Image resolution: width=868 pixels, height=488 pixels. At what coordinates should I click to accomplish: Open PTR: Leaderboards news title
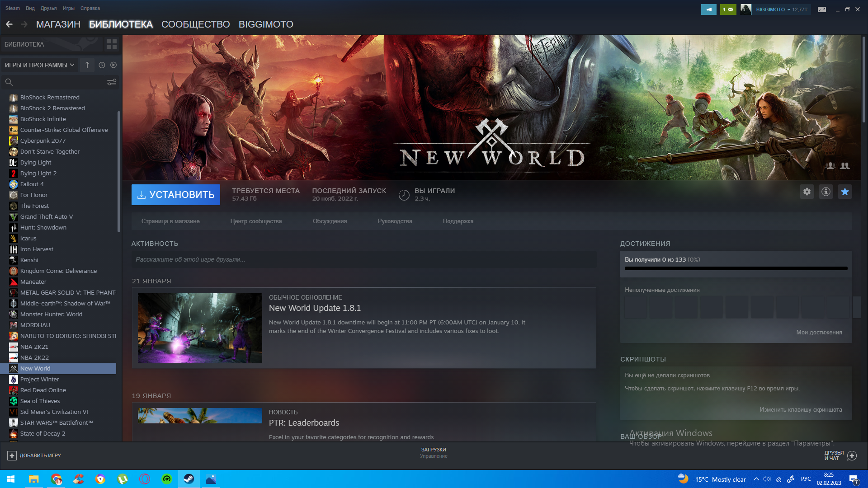pos(304,423)
